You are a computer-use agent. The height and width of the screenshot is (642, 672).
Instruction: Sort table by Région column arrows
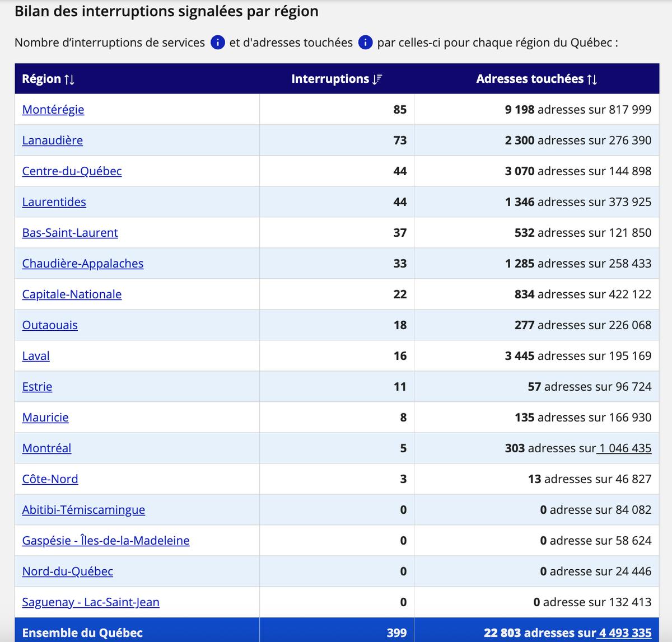point(69,79)
